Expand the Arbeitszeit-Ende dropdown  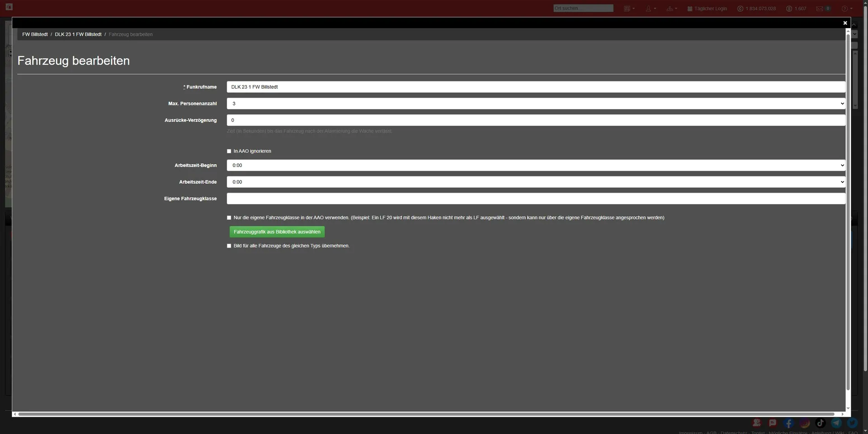tap(536, 182)
